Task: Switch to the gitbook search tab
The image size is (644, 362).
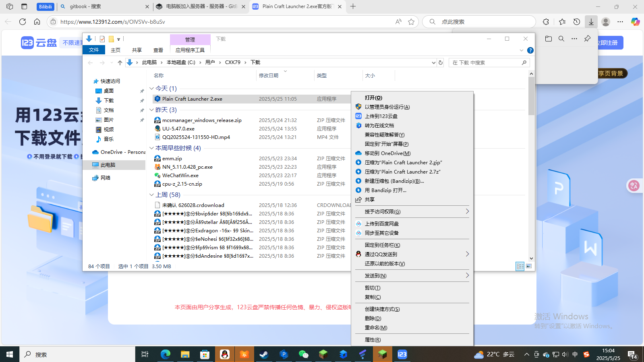Action: pyautogui.click(x=105, y=6)
